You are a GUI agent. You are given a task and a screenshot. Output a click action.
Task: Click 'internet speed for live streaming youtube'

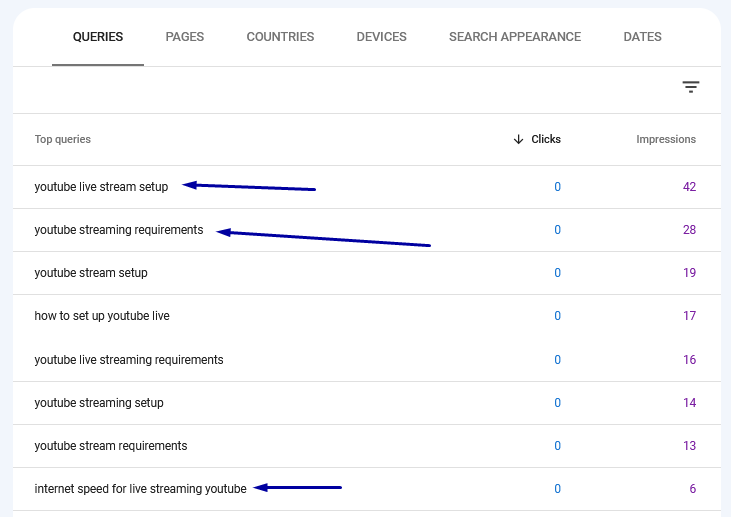pos(140,489)
